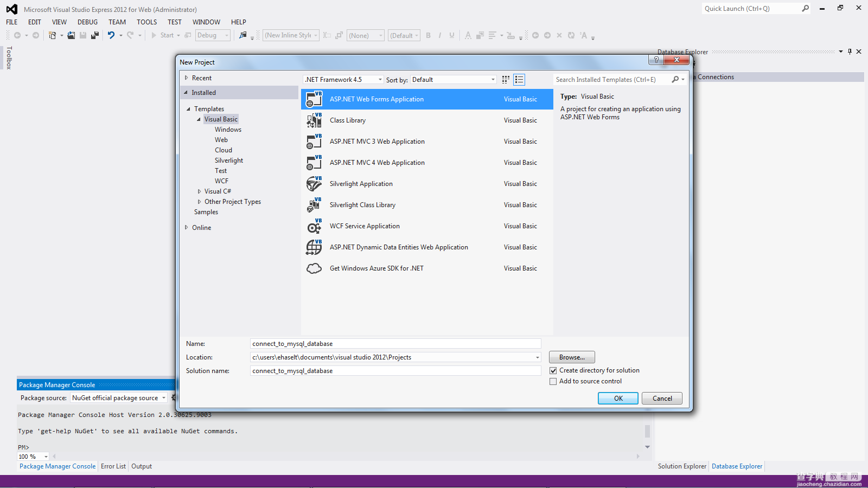Open Package source dropdown
Screen dimensions: 868x488
(x=119, y=398)
